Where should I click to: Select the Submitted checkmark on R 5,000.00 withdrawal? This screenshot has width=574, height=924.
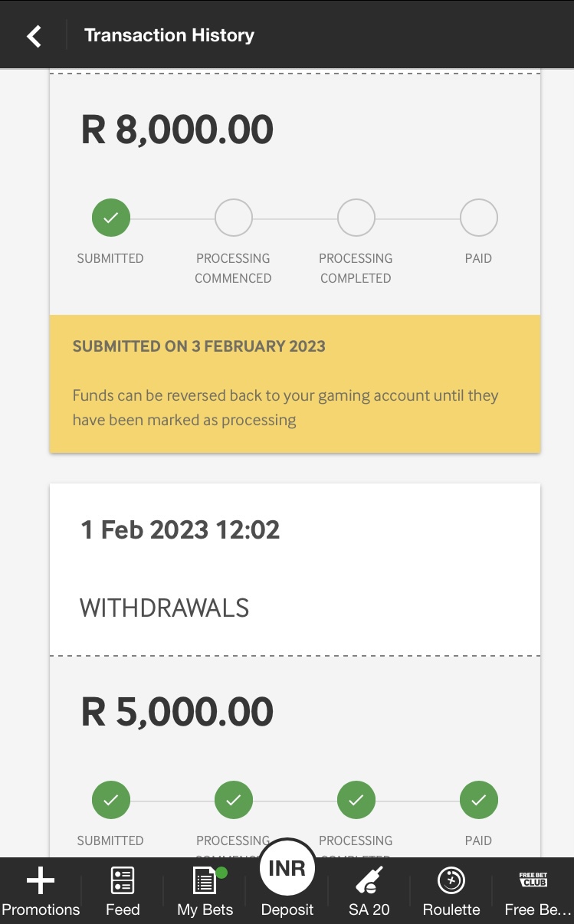point(111,801)
